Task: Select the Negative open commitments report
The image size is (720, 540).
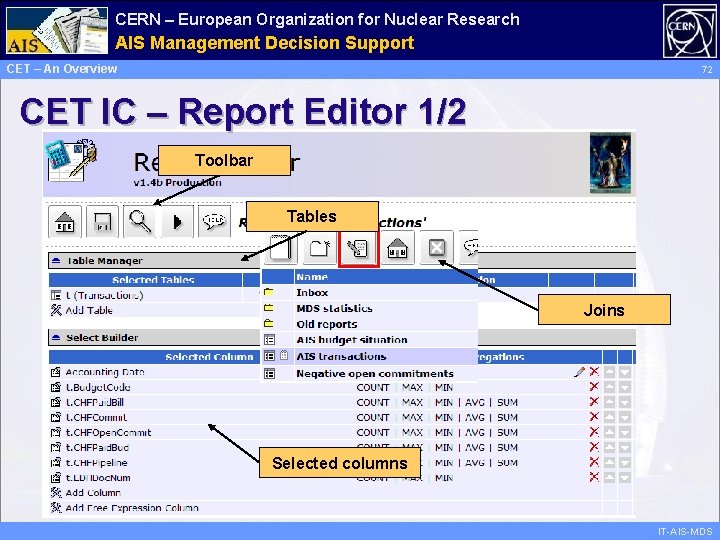Action: pyautogui.click(x=375, y=373)
